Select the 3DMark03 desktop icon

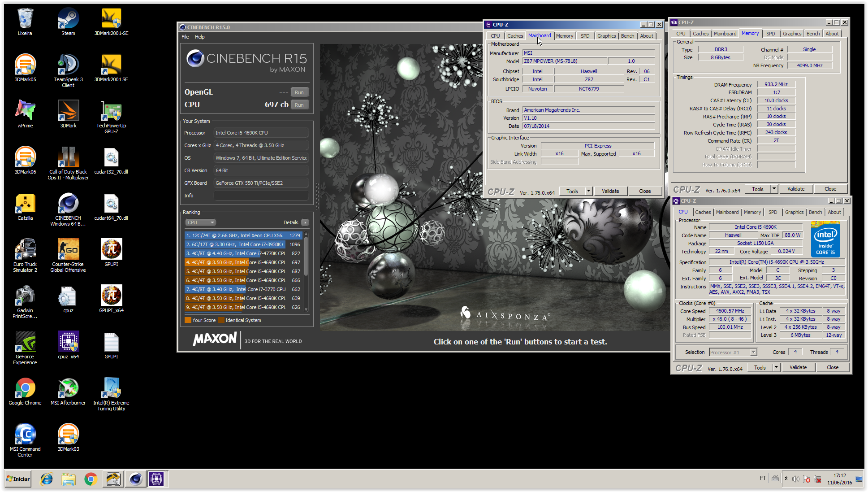coord(68,437)
